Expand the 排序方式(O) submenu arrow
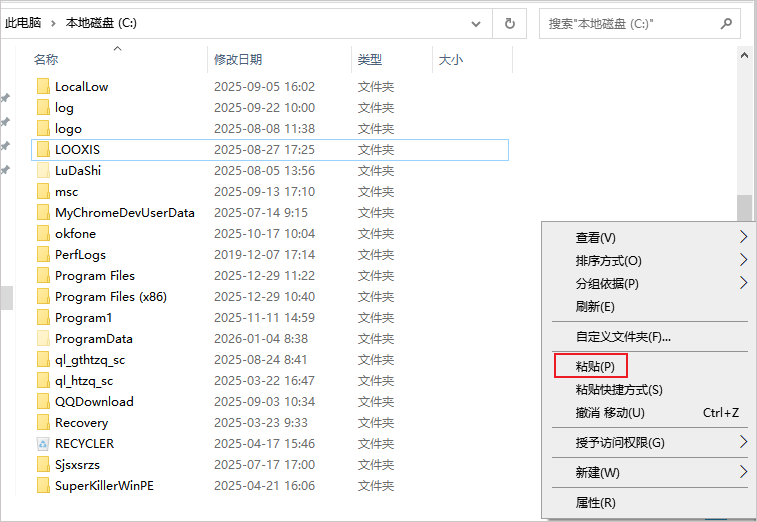Screen dimensions: 757x522 click(x=743, y=260)
